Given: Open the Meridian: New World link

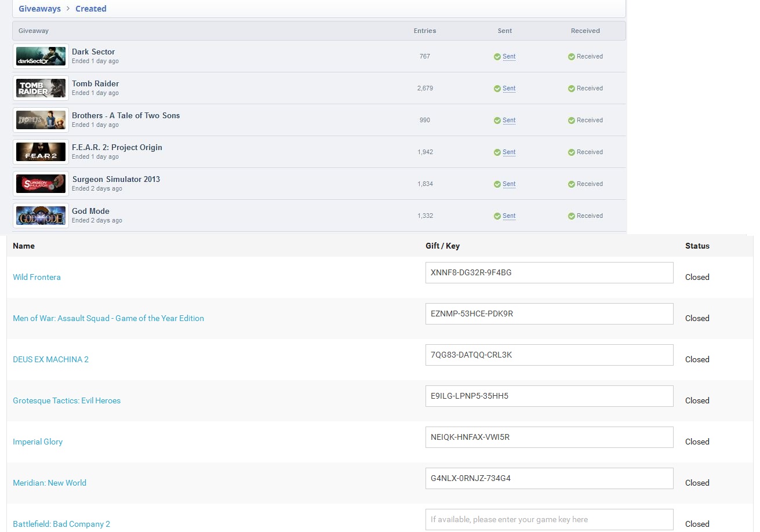Looking at the screenshot, I should (49, 483).
